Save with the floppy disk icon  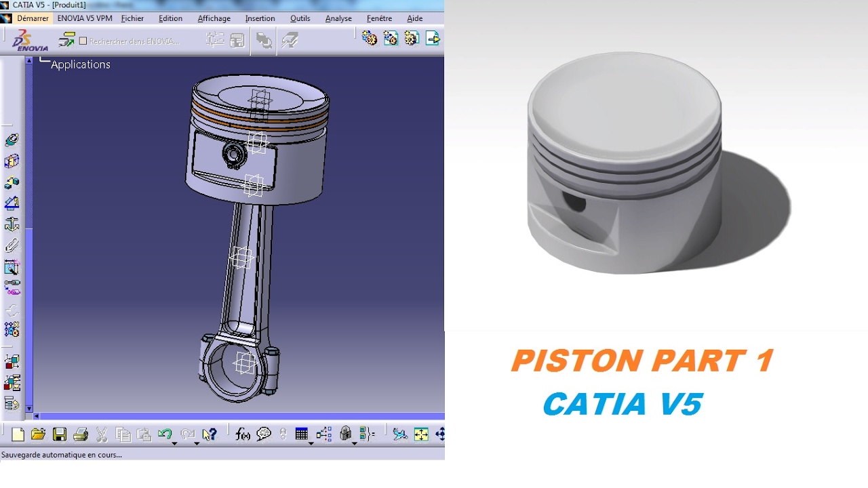coord(60,434)
